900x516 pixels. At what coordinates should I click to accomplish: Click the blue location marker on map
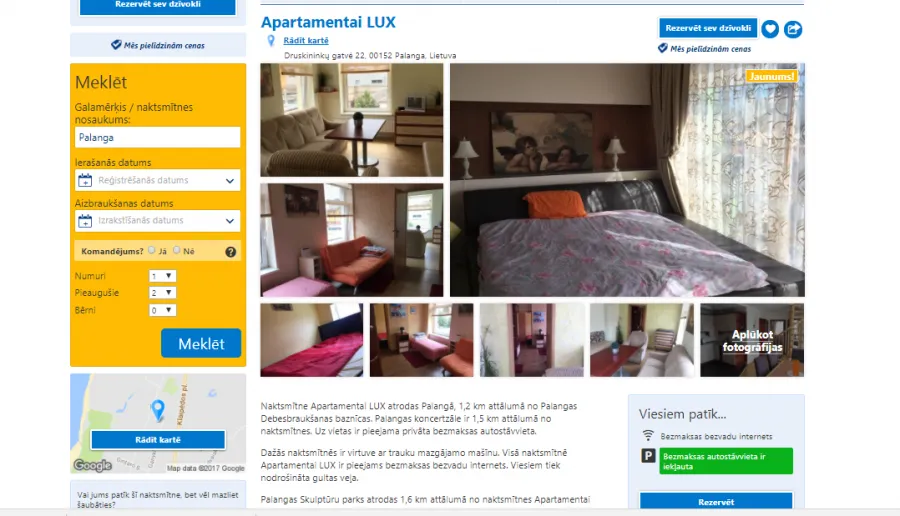pyautogui.click(x=157, y=410)
